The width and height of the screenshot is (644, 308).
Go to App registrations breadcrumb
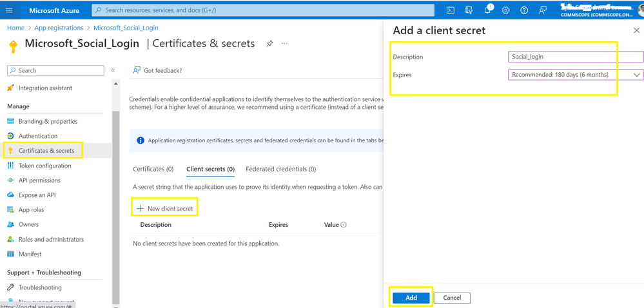point(59,28)
